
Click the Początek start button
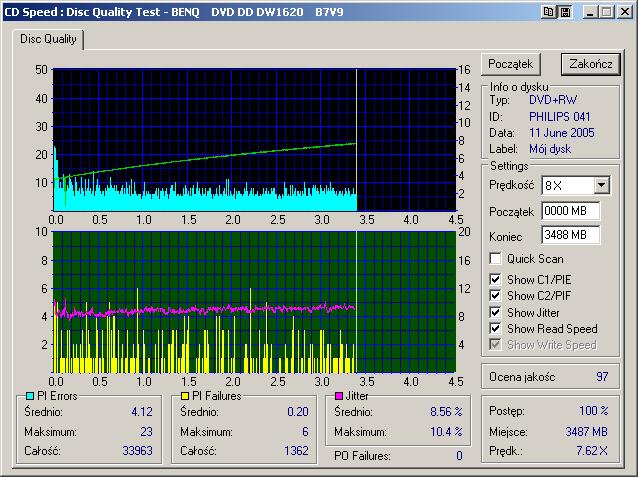(511, 64)
